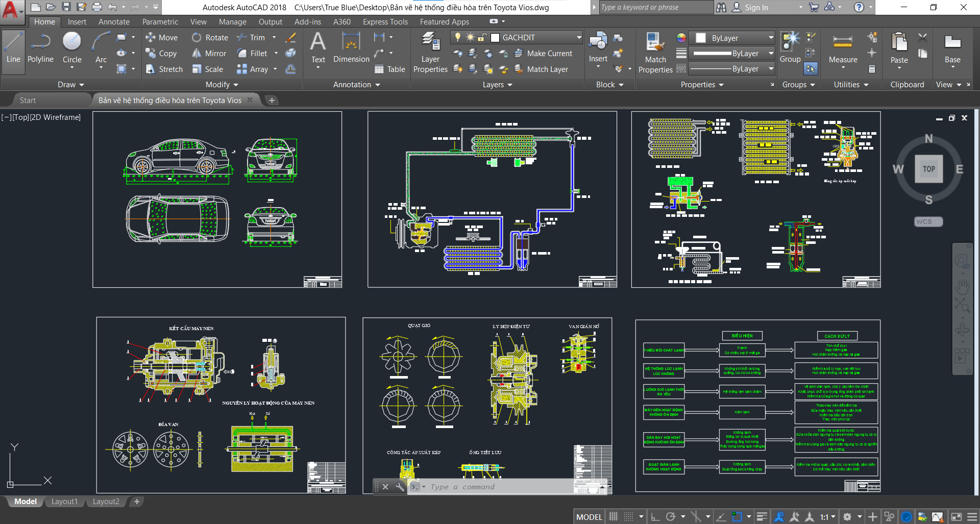The image size is (980, 524).
Task: Click the Base view icon
Action: click(x=952, y=47)
